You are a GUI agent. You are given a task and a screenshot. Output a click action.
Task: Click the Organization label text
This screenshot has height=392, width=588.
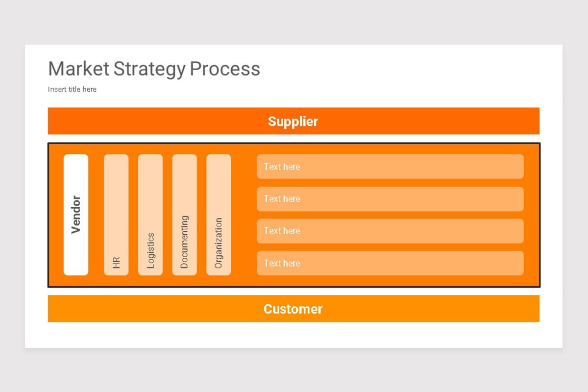[x=219, y=243]
